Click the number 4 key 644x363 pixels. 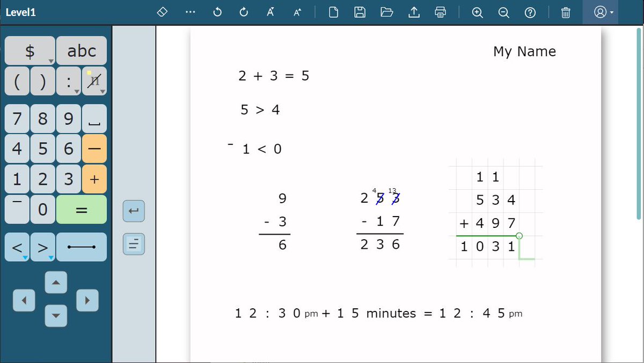pyautogui.click(x=17, y=149)
